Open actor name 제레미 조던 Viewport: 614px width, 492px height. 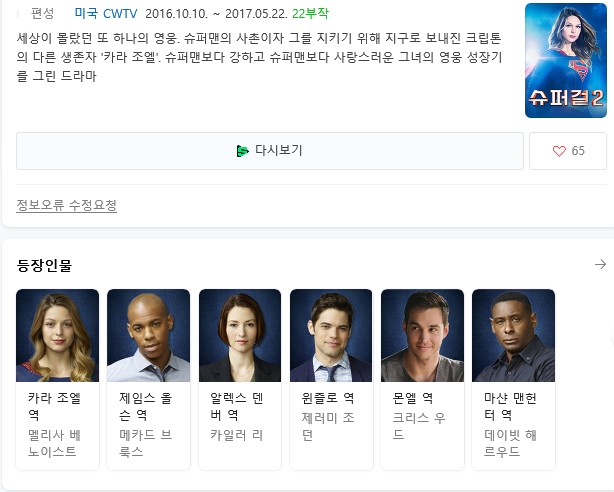pyautogui.click(x=328, y=426)
